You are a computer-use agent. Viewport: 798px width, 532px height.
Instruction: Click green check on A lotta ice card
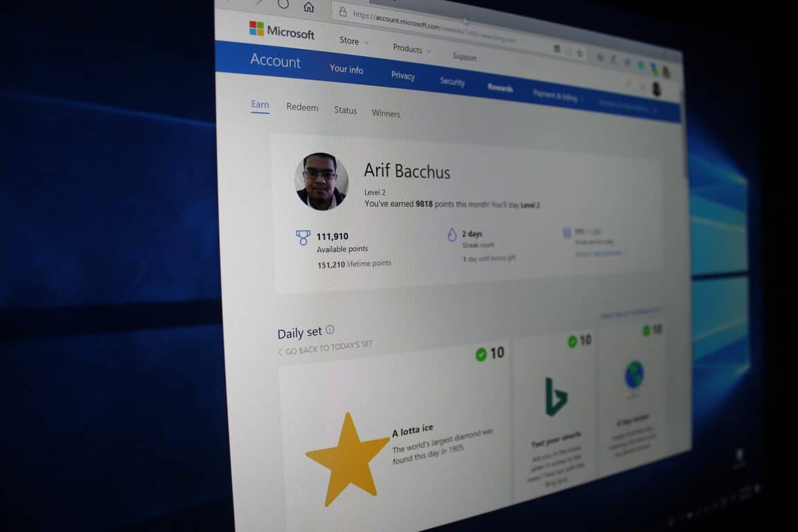[481, 355]
